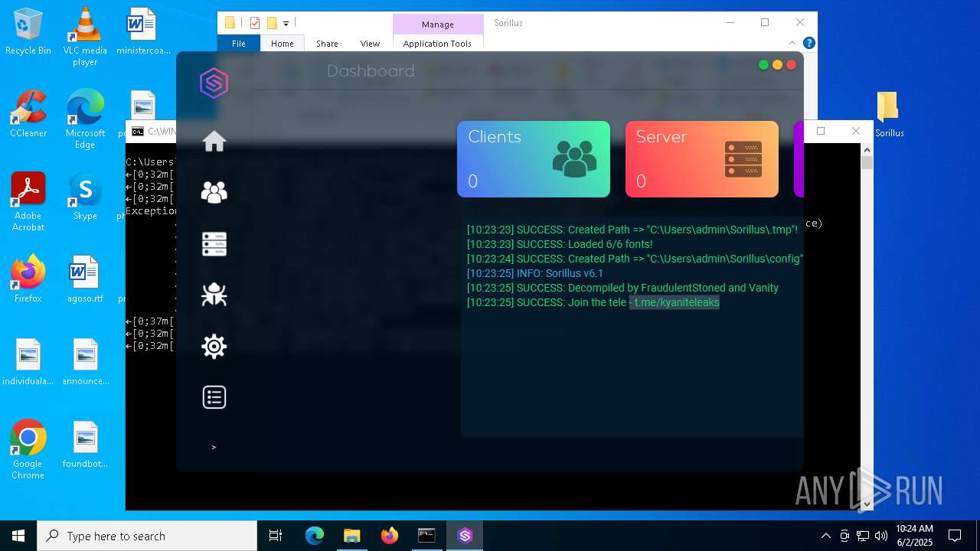Open the notification center icon
This screenshot has height=551, width=980.
[x=955, y=536]
